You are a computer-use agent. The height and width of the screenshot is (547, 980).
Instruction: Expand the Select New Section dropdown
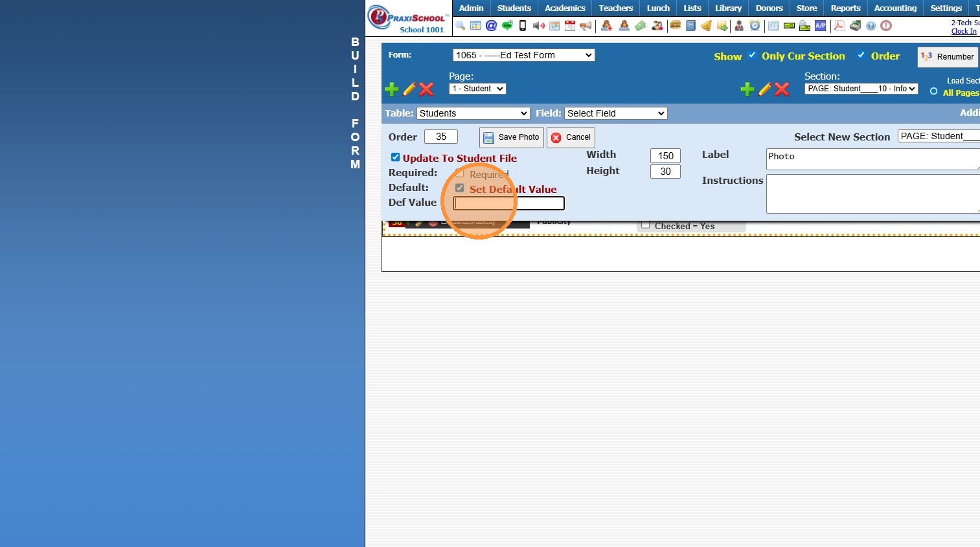point(939,136)
